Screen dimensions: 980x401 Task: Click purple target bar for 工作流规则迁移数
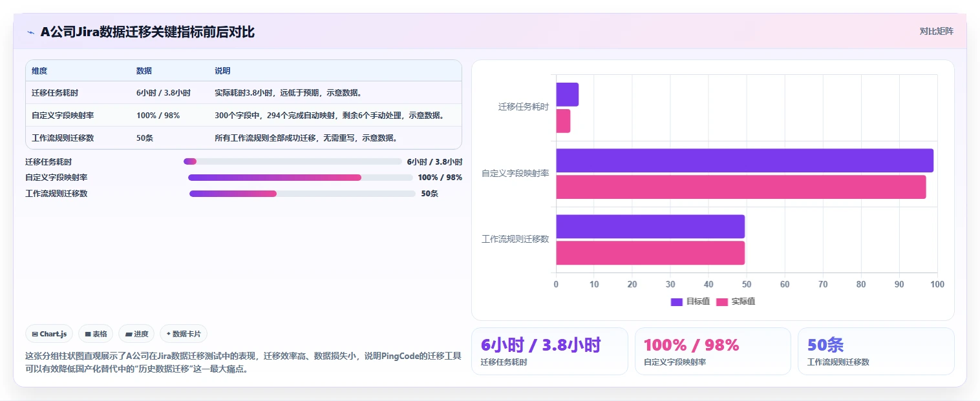650,227
